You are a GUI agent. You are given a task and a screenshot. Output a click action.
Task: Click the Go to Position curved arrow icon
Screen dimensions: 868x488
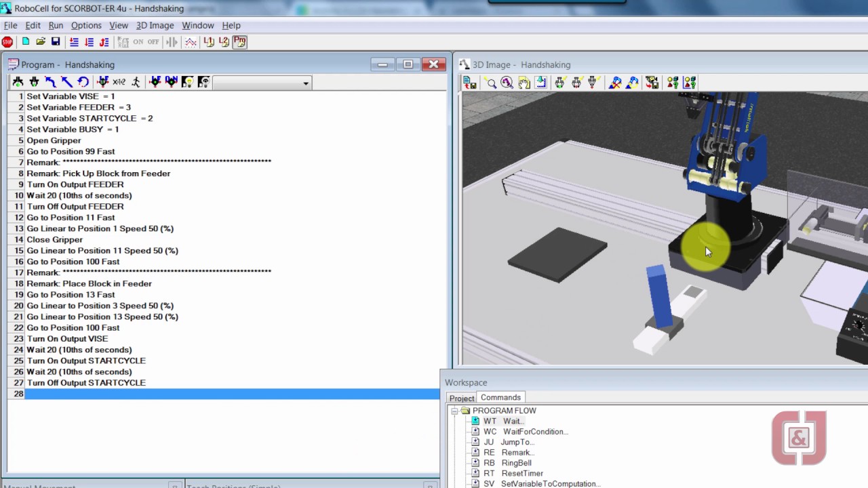click(50, 82)
